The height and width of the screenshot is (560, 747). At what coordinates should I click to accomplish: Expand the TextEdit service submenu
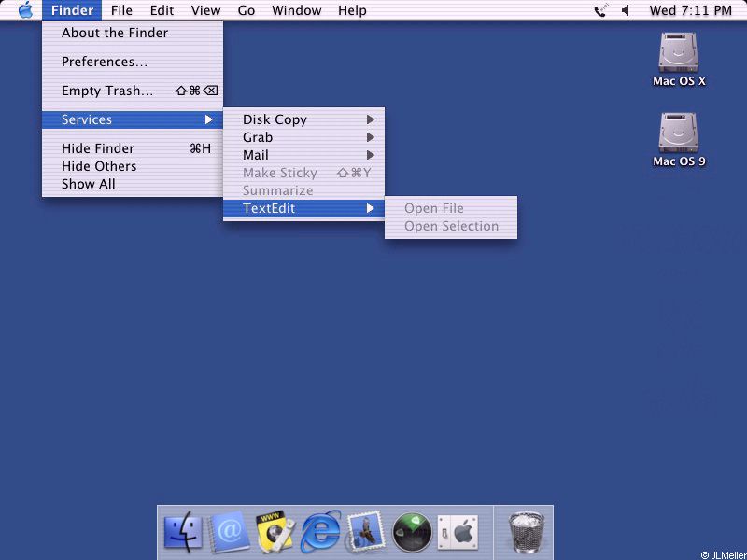[x=304, y=208]
